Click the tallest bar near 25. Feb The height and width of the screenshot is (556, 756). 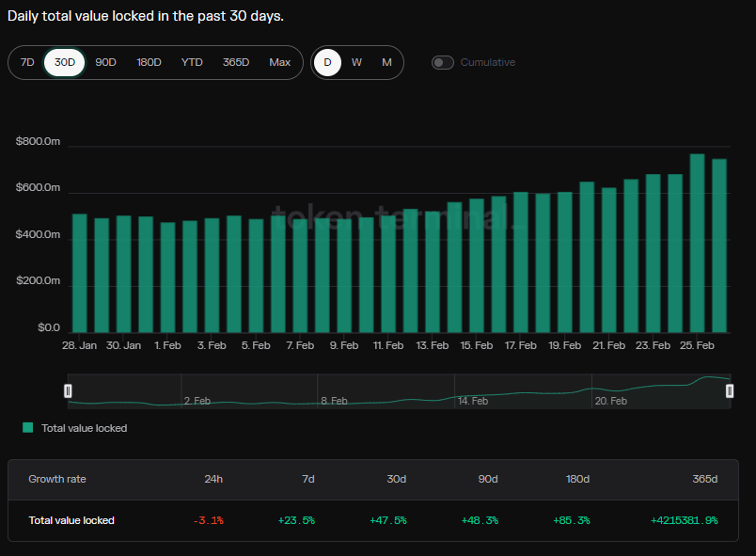697,243
